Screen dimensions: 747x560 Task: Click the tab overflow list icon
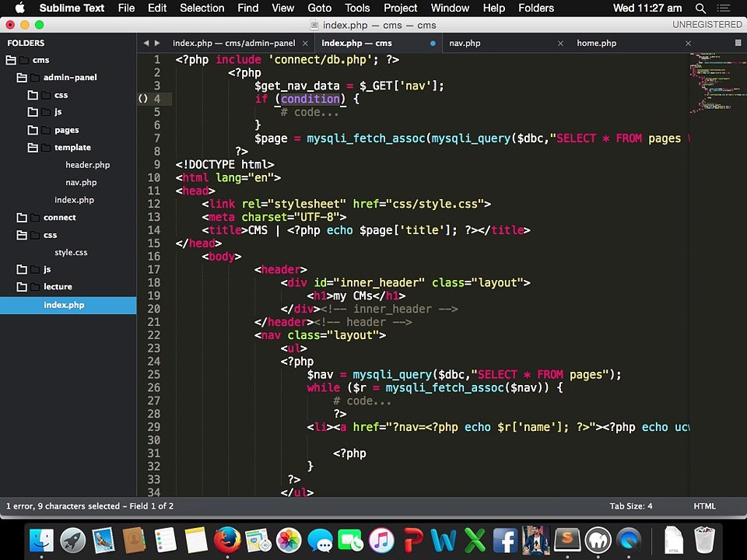(738, 43)
